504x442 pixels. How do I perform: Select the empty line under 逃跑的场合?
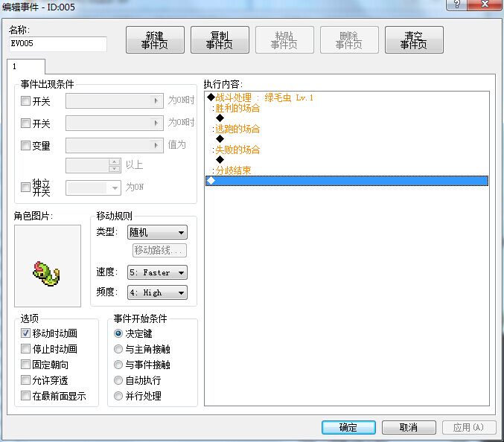(x=346, y=139)
